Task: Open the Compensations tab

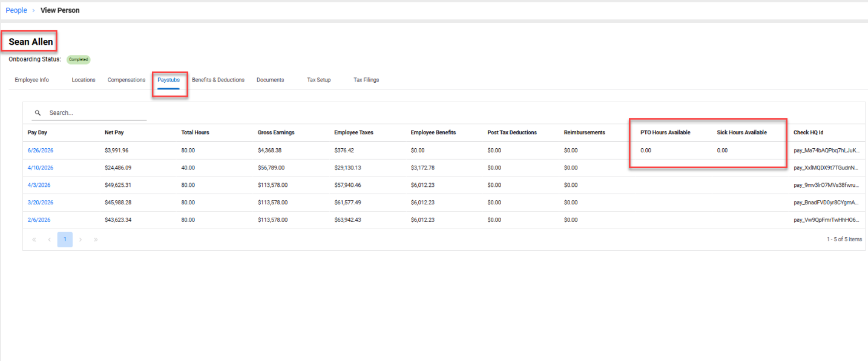Action: pyautogui.click(x=127, y=80)
